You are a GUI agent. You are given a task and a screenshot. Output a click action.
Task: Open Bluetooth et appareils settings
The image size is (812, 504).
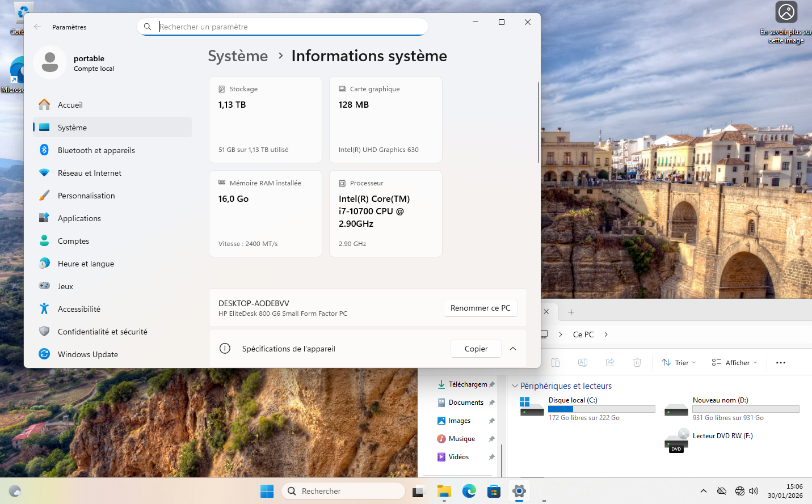[x=96, y=150]
